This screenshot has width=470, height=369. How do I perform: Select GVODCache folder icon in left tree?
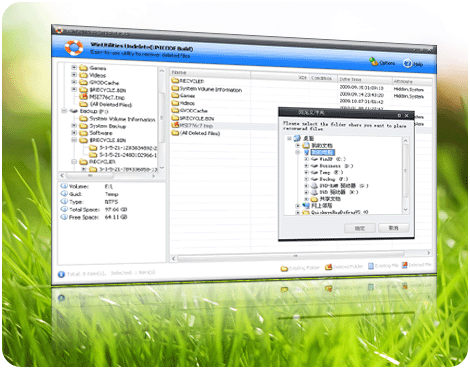[83, 83]
